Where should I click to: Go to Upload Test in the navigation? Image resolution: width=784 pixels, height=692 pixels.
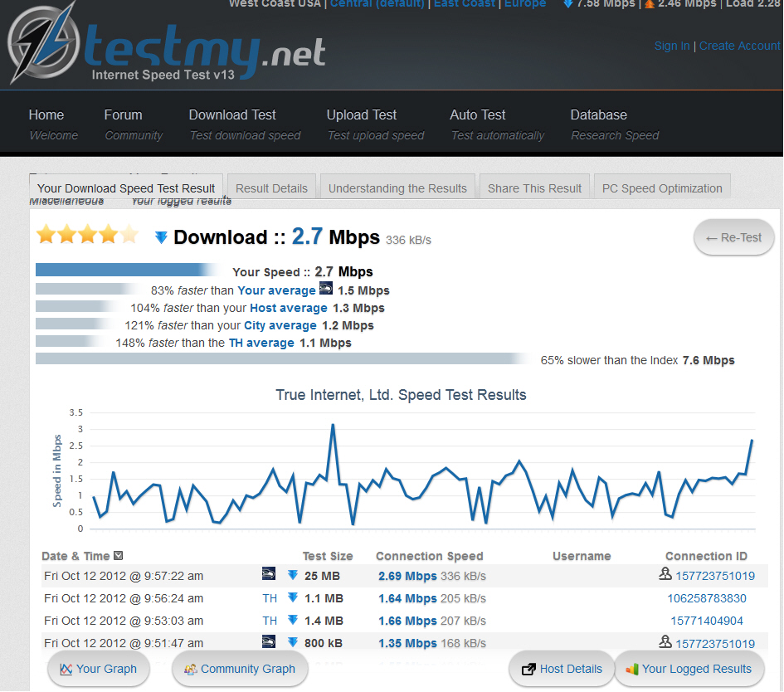tap(376, 124)
